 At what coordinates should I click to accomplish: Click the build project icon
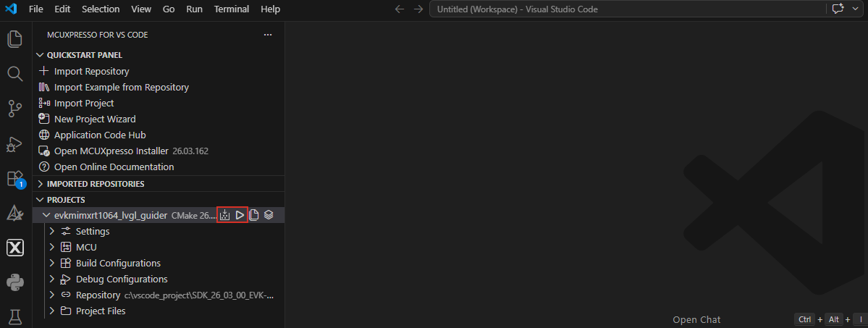224,215
